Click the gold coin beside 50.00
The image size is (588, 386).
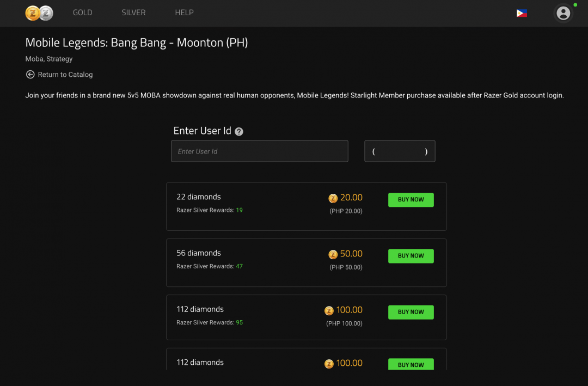tap(333, 254)
